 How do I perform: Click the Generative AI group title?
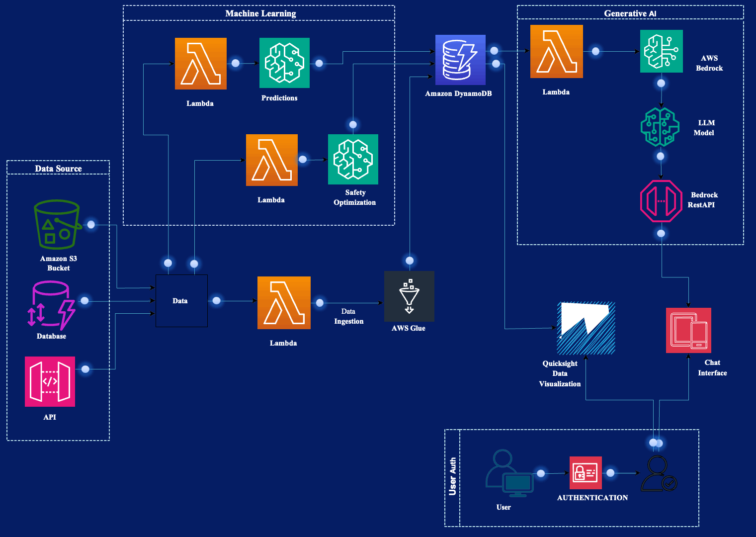tap(630, 13)
